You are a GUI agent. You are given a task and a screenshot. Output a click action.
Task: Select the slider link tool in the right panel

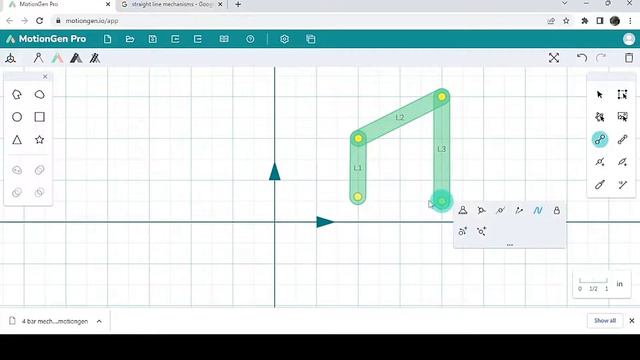click(x=600, y=185)
